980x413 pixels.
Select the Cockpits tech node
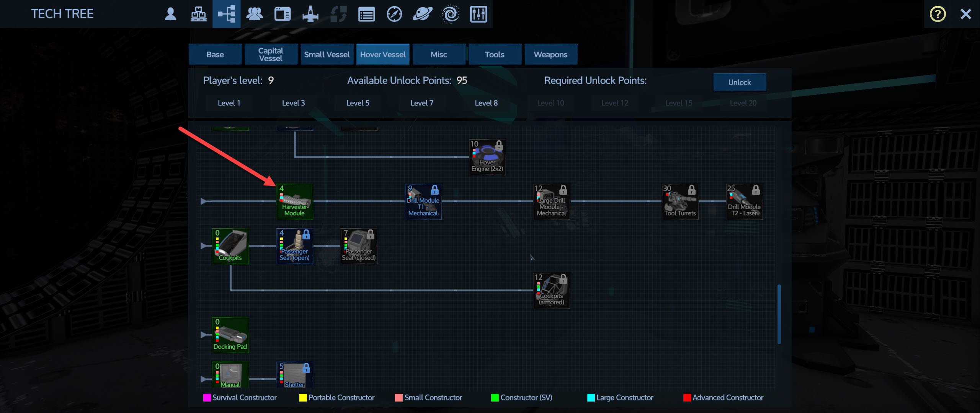pos(230,246)
